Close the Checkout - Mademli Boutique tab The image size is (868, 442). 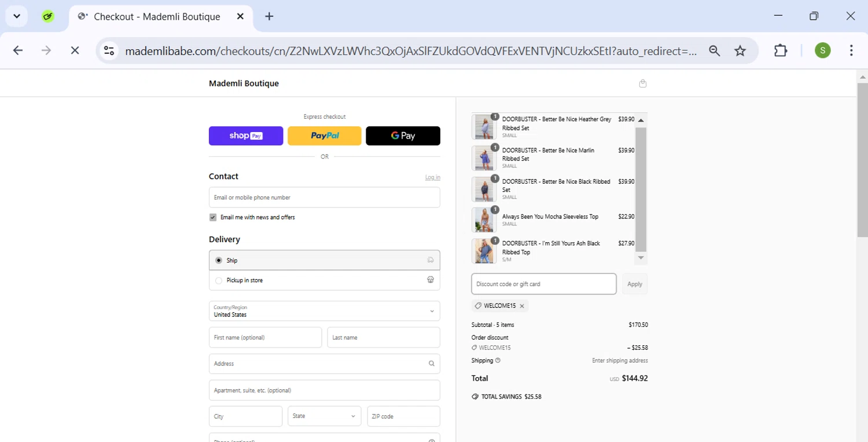coord(241,16)
